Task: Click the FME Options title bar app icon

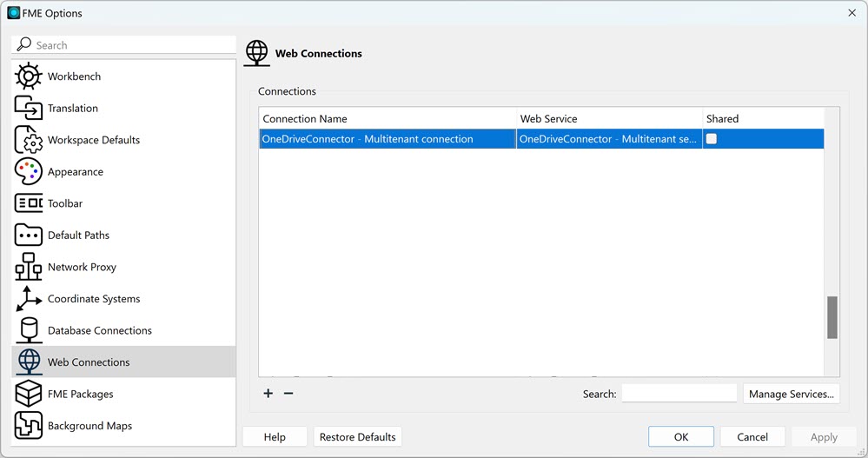Action: pyautogui.click(x=14, y=13)
